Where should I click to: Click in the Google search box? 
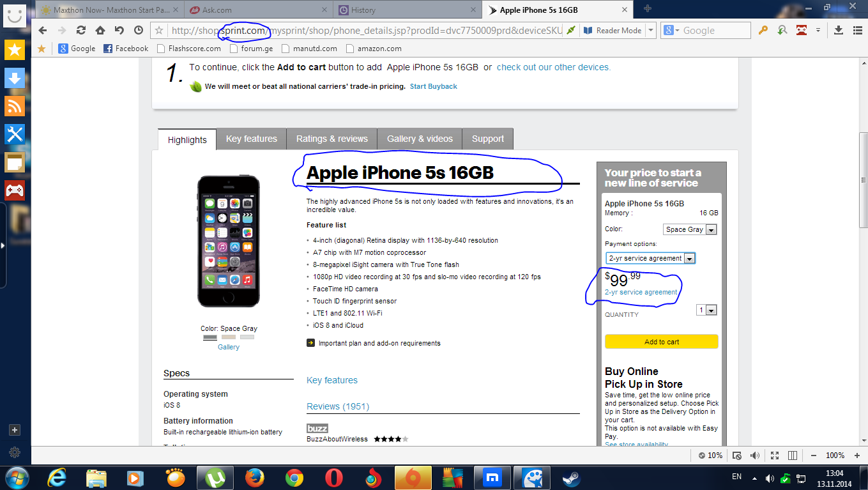pos(716,30)
